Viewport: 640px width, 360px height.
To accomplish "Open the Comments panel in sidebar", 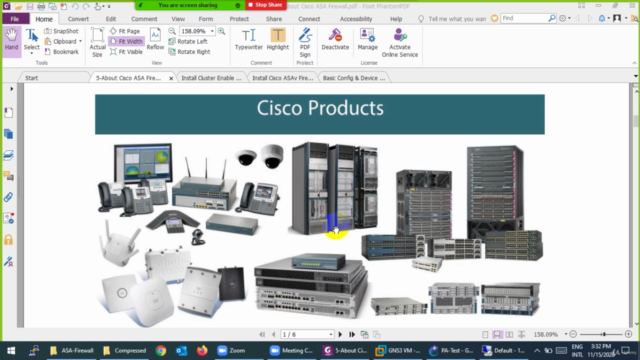I will (x=9, y=176).
